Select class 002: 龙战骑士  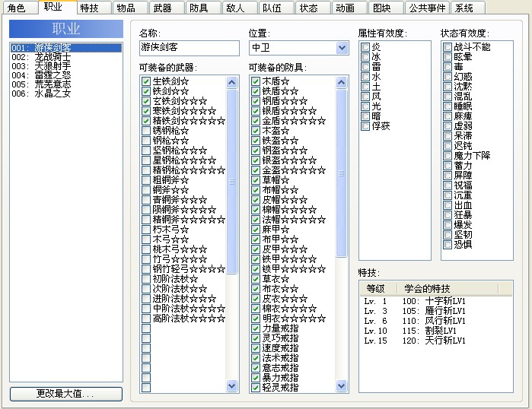tap(66, 57)
